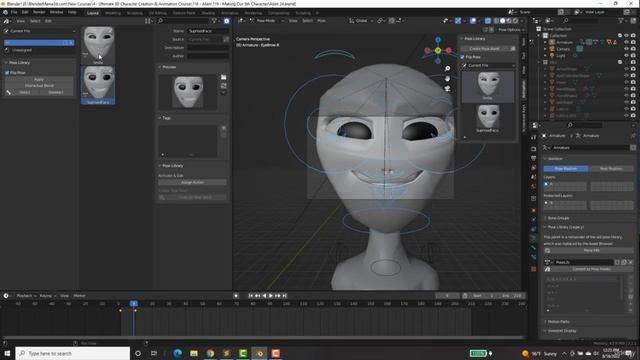Open the Current File library dropdown in the asset browser
Image resolution: width=640 pixels, height=360 pixels.
[x=39, y=31]
